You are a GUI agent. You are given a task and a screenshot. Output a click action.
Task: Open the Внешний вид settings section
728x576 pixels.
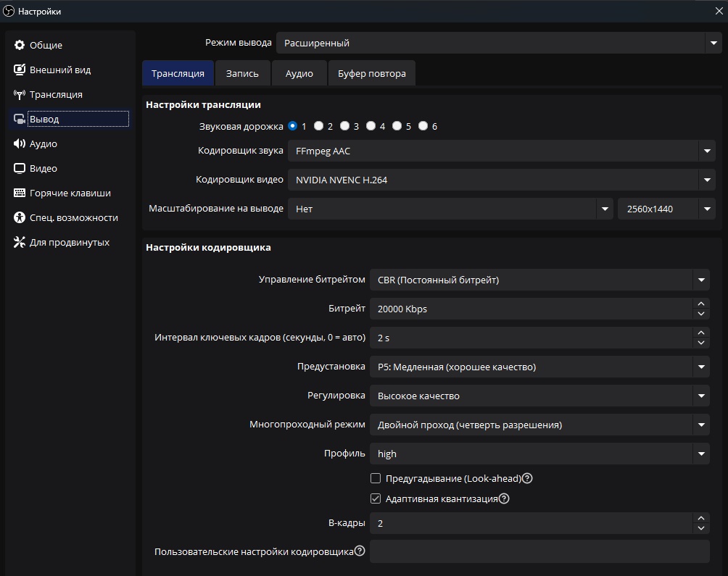pyautogui.click(x=70, y=70)
